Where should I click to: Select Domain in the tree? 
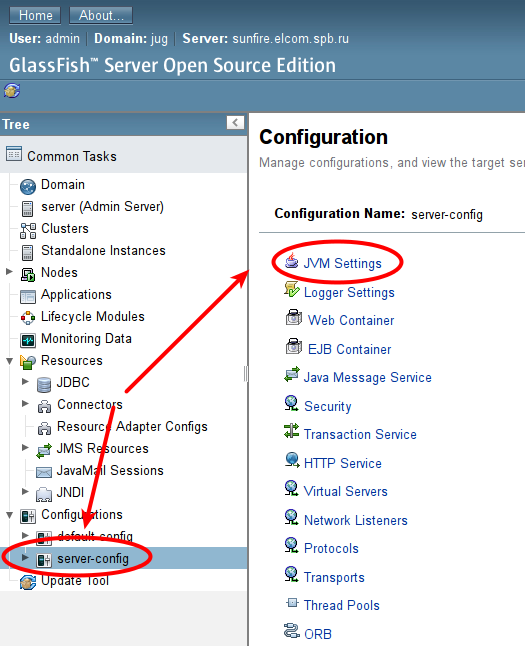tap(63, 185)
